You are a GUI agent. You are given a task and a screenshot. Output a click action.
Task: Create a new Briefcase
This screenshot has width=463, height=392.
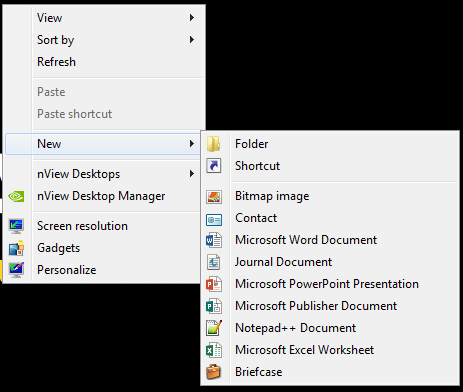(330, 372)
